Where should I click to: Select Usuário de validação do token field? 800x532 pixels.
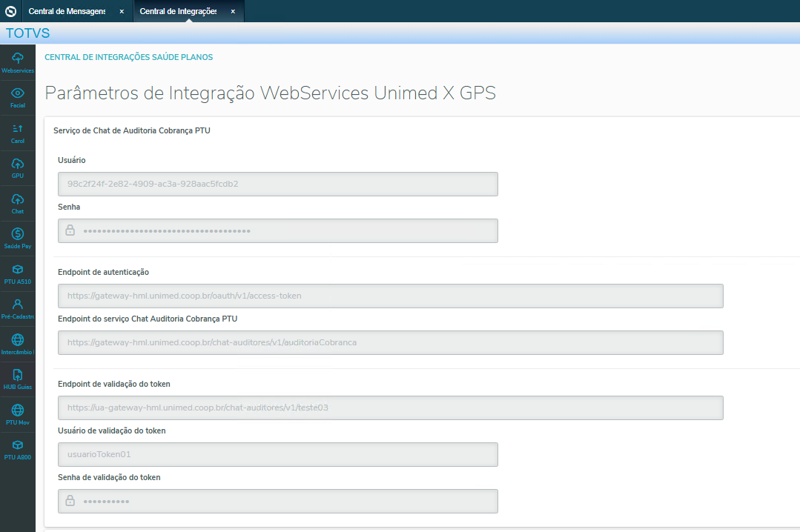(278, 454)
